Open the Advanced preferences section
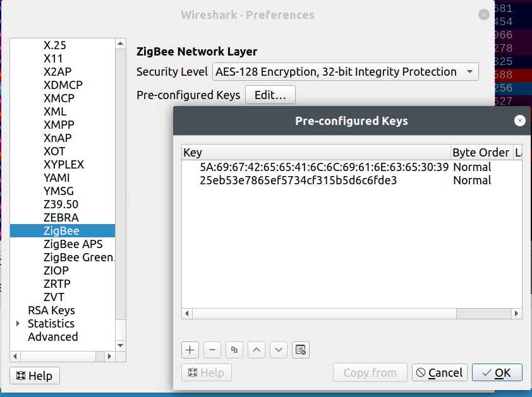 pos(53,336)
